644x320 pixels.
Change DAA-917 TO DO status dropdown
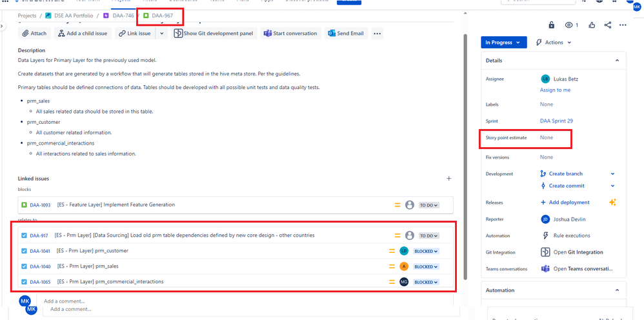pyautogui.click(x=428, y=235)
